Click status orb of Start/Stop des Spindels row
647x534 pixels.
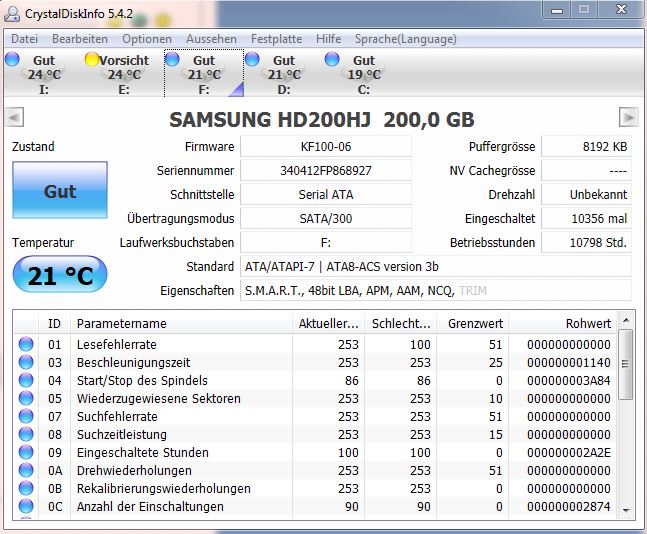coord(26,380)
